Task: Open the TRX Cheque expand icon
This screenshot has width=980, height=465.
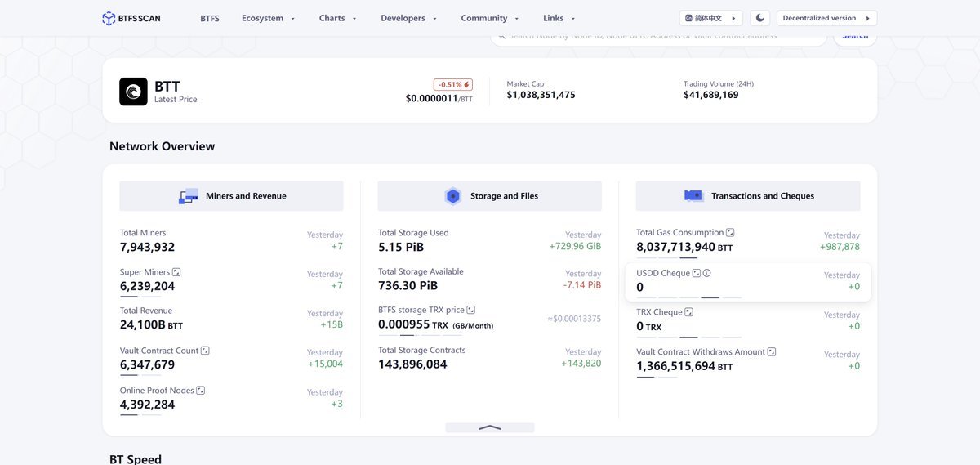Action: point(689,312)
